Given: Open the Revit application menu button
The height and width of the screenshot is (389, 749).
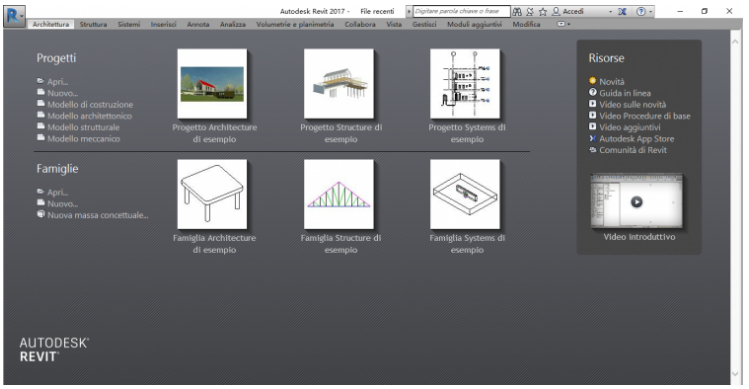Looking at the screenshot, I should point(14,15).
